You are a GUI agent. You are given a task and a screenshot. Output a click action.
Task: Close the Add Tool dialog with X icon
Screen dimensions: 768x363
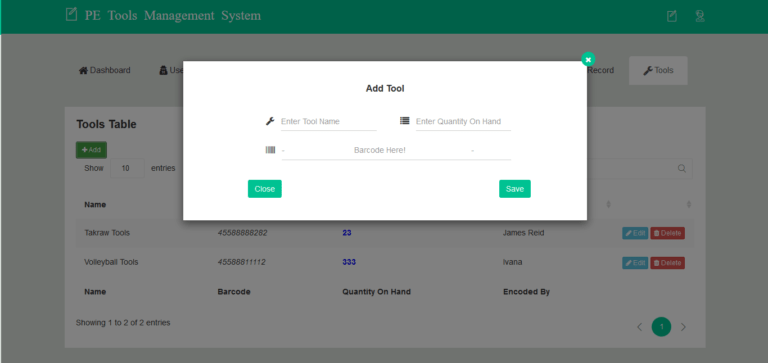click(588, 59)
